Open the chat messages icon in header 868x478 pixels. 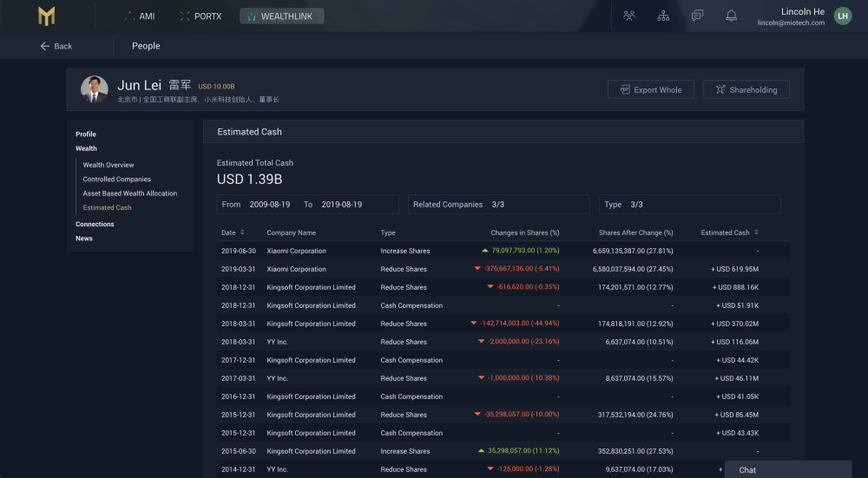click(697, 16)
